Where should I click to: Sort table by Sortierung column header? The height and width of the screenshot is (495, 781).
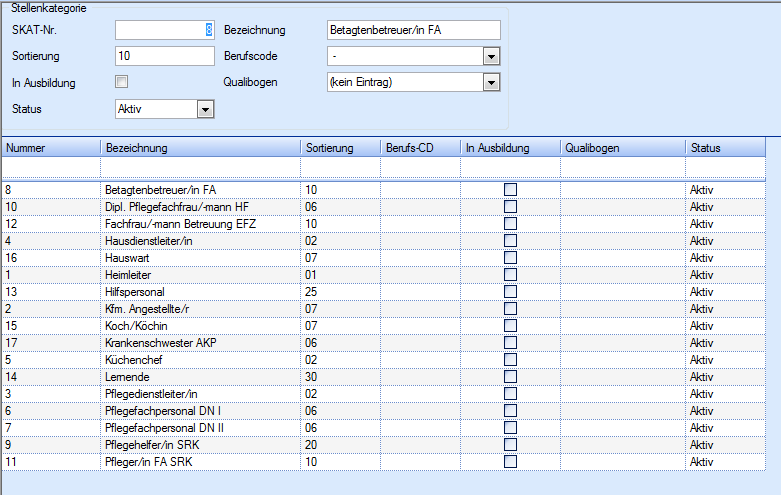[341, 148]
